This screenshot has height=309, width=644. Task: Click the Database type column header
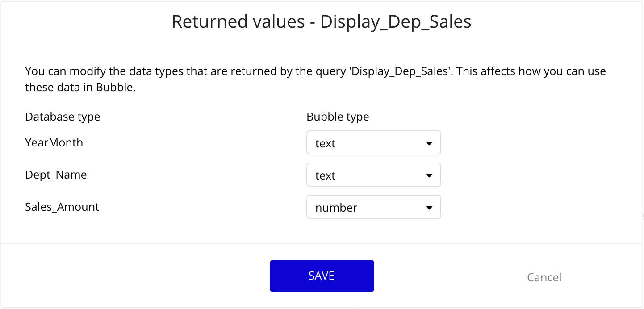pos(63,117)
